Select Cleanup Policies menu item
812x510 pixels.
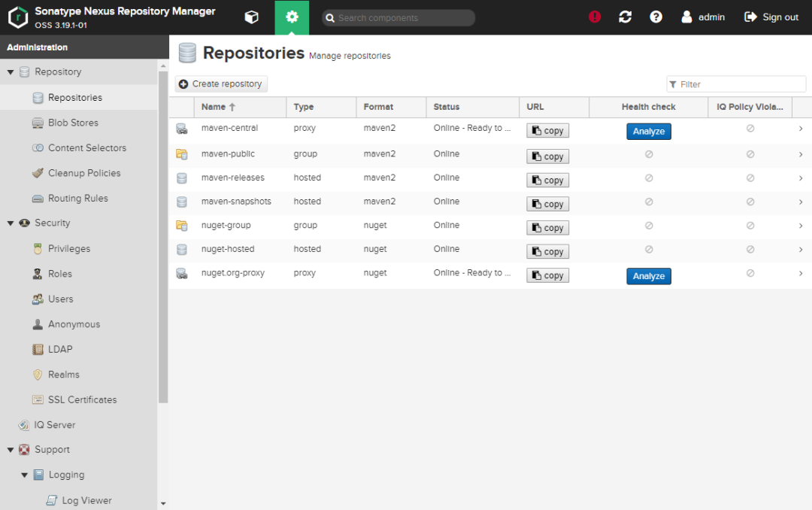(x=84, y=173)
